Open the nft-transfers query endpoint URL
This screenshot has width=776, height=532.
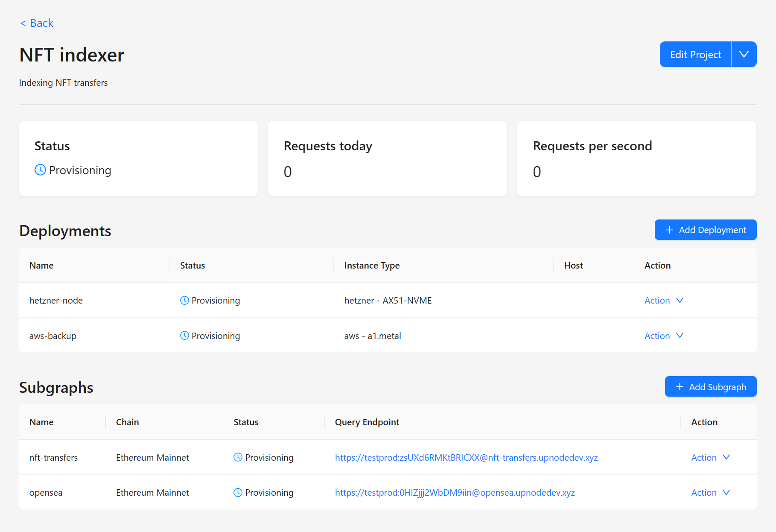[466, 458]
